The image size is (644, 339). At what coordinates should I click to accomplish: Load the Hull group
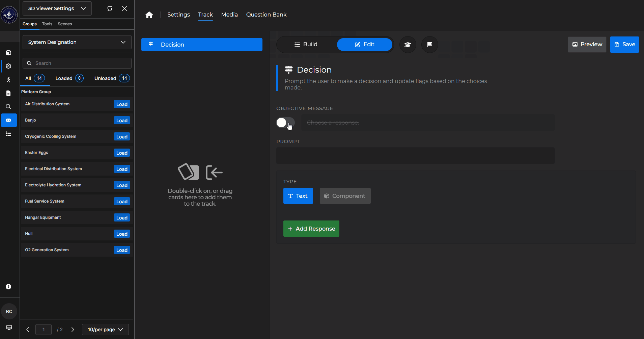click(x=122, y=234)
